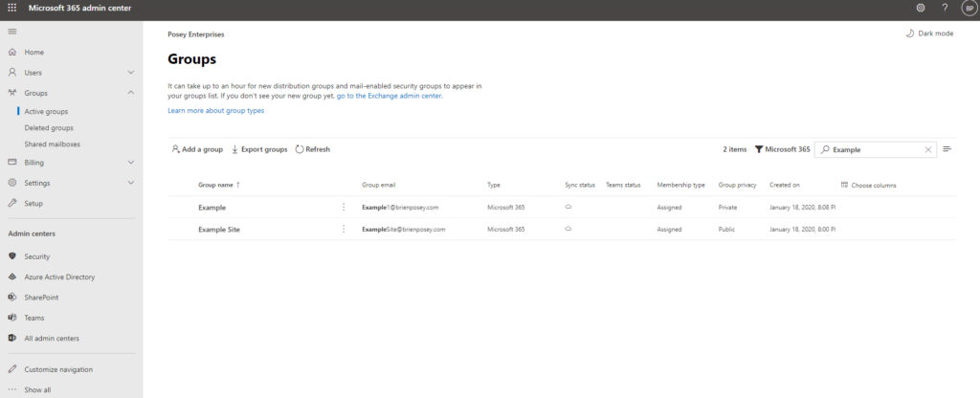This screenshot has height=398, width=980.
Task: Open Choose columns
Action: click(869, 185)
